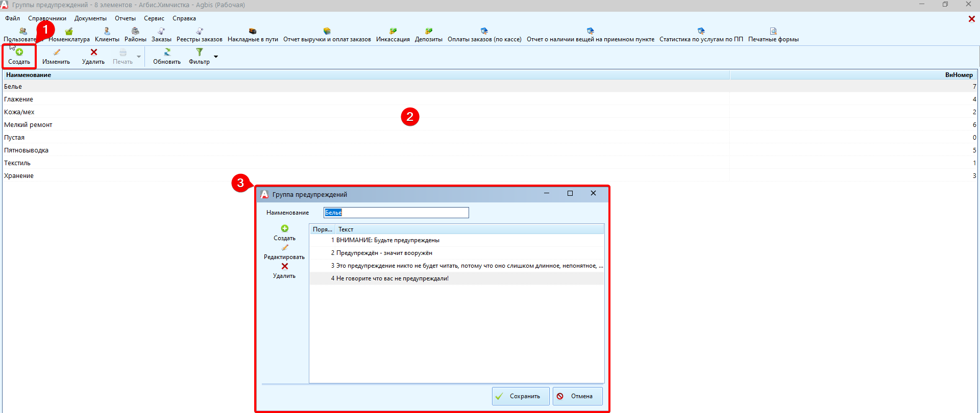Select the Белье row
The image size is (980, 413).
[490, 87]
